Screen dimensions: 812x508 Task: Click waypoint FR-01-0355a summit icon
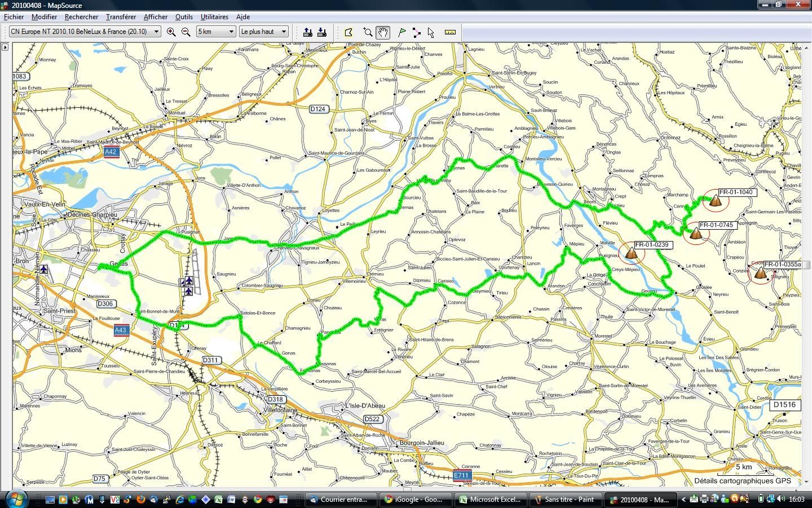[761, 273]
